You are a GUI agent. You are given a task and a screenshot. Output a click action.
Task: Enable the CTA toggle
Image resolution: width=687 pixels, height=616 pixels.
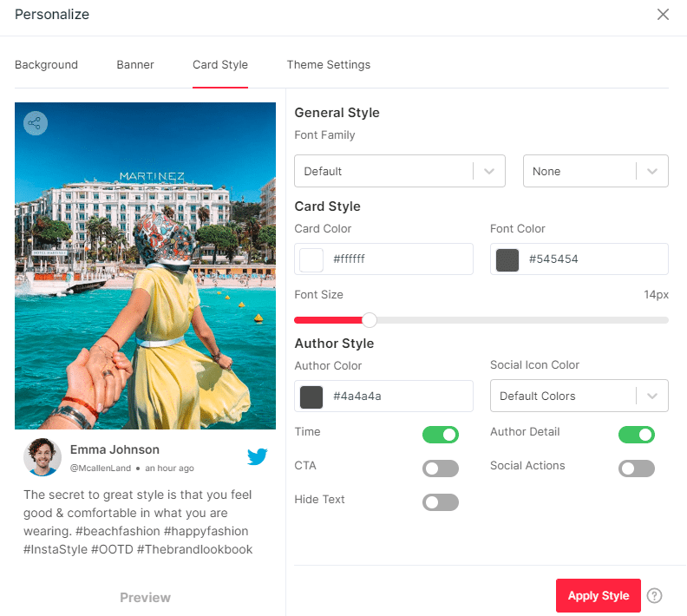tap(440, 469)
